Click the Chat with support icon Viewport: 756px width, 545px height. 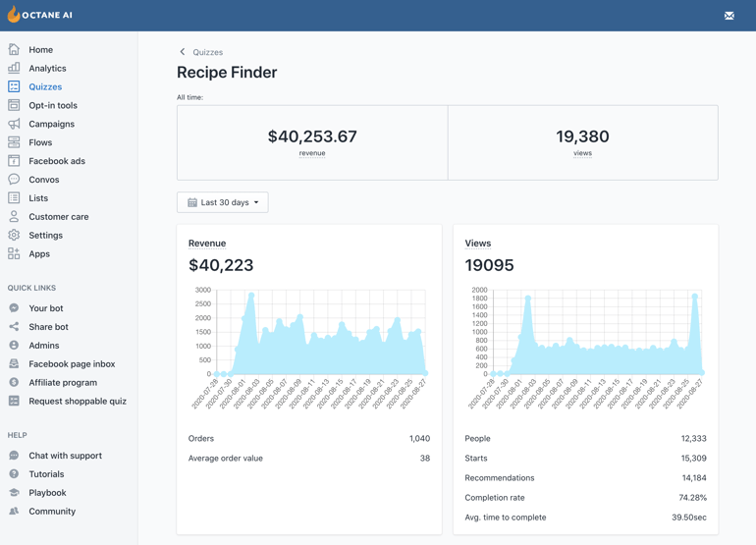(14, 456)
